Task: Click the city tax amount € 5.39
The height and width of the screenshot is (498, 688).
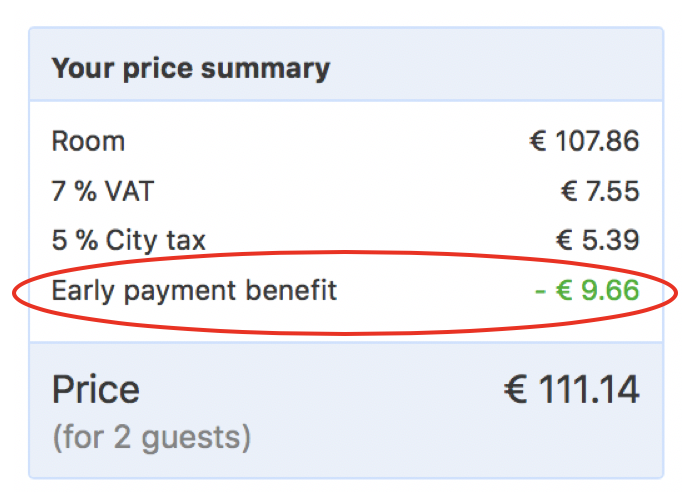Action: point(597,241)
